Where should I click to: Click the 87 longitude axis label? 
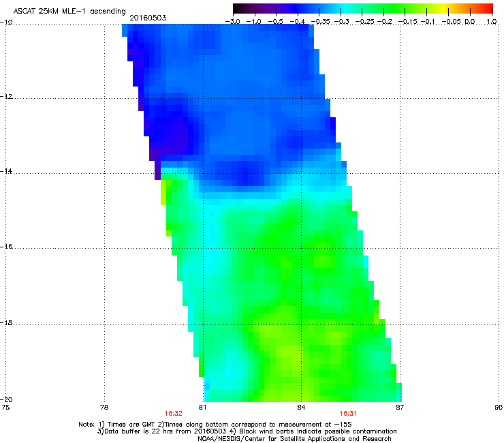400,408
